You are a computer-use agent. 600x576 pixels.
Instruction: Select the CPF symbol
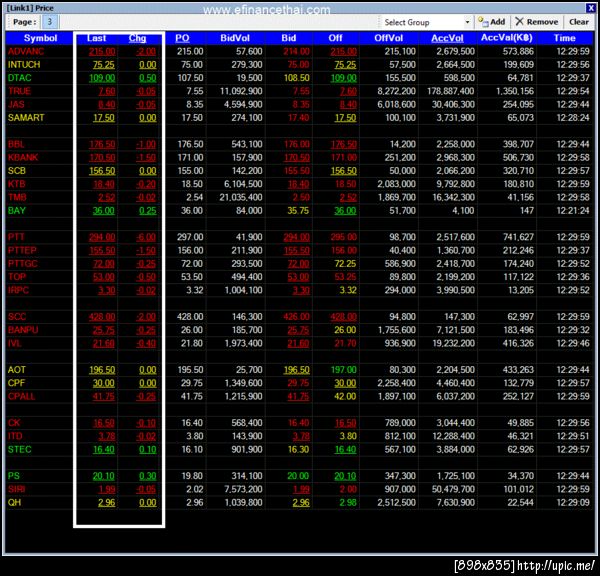click(16, 383)
